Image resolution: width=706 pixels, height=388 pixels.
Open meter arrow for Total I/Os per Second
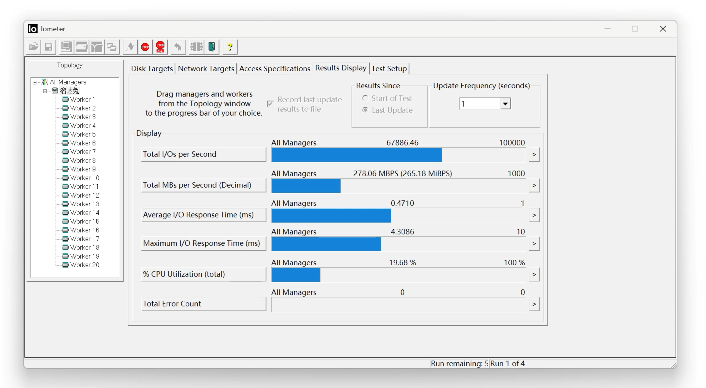534,154
